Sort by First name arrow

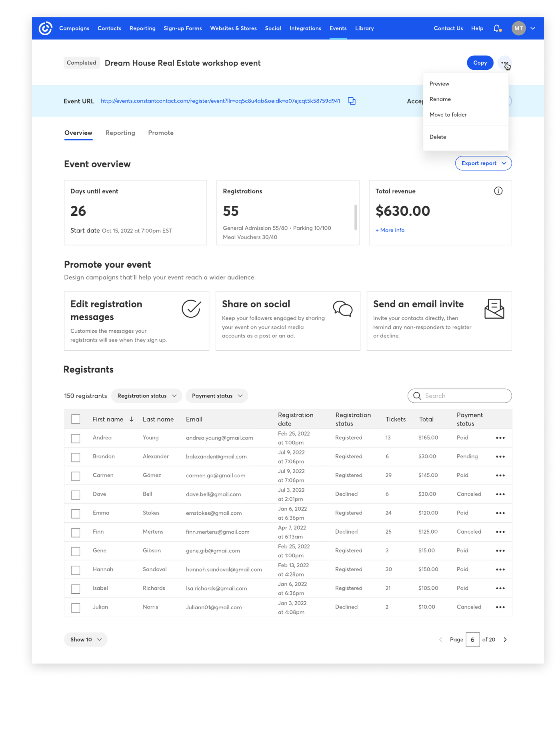point(131,419)
